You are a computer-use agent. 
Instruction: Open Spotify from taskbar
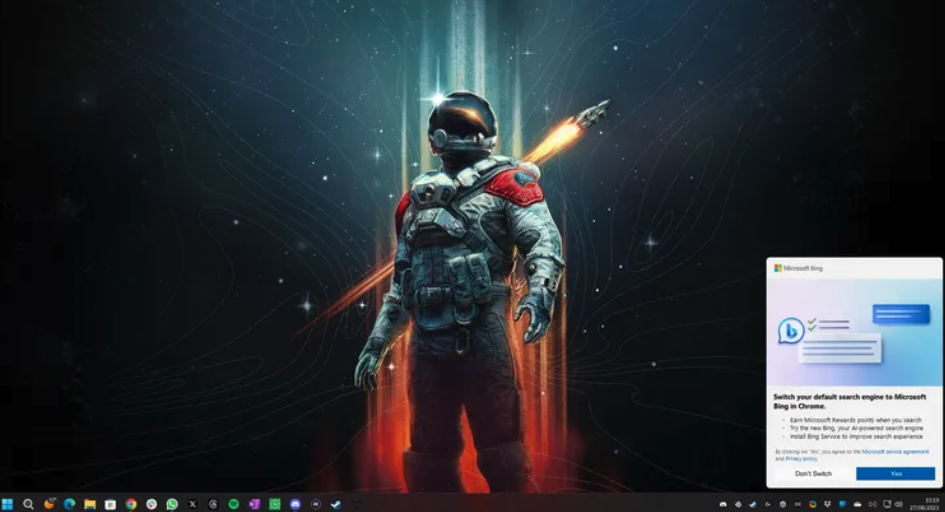233,504
